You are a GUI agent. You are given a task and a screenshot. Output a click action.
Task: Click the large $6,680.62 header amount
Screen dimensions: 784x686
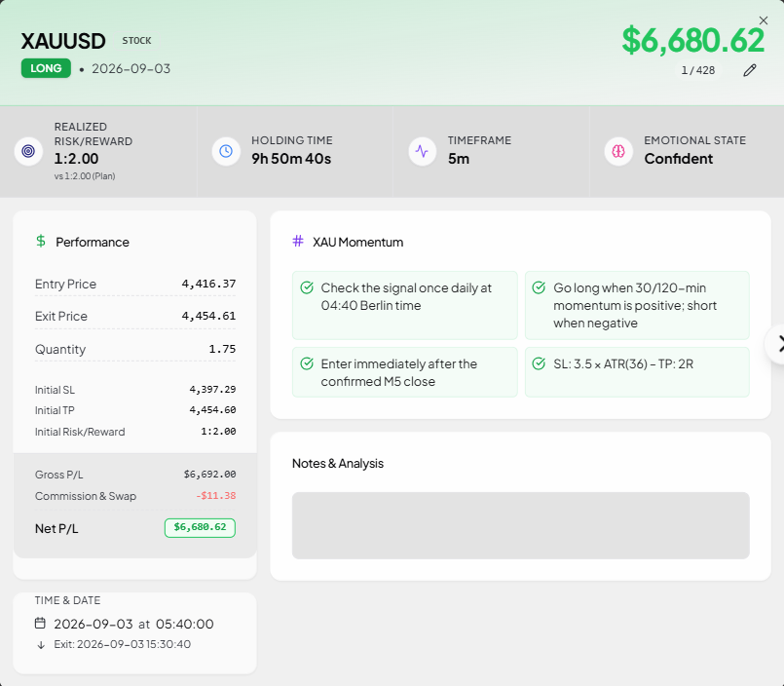tap(693, 40)
